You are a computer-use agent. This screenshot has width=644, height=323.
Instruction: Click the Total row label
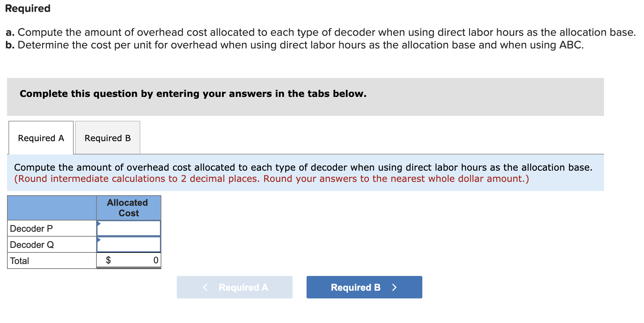coord(19,260)
